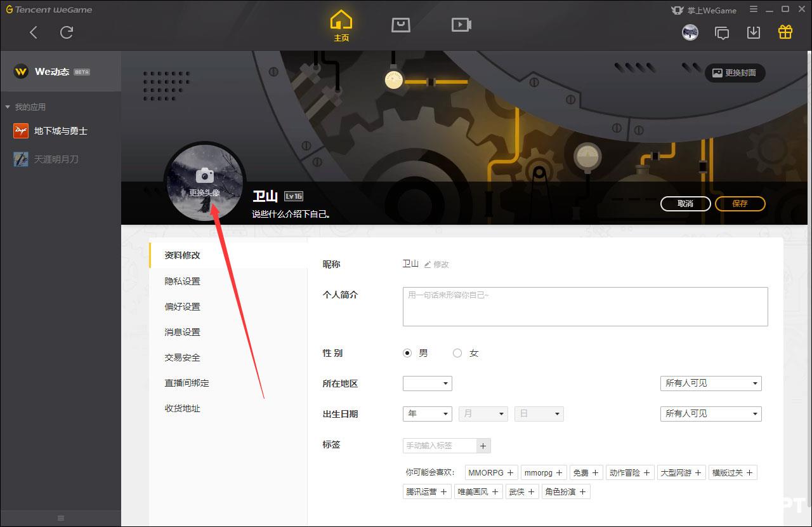Open the download manager icon

click(754, 32)
